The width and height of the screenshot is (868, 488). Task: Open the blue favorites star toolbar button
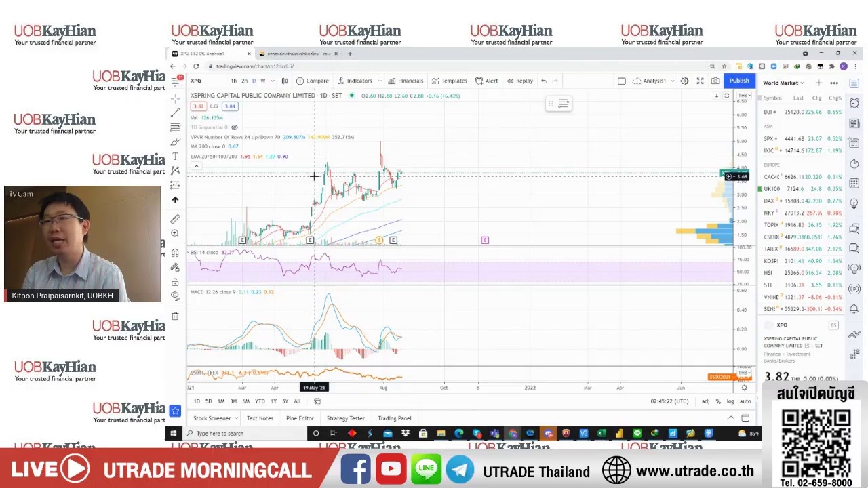pyautogui.click(x=175, y=410)
